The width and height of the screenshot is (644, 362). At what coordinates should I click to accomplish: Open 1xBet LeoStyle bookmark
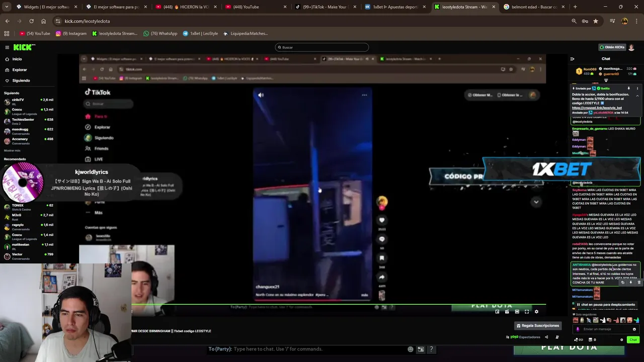click(201, 33)
